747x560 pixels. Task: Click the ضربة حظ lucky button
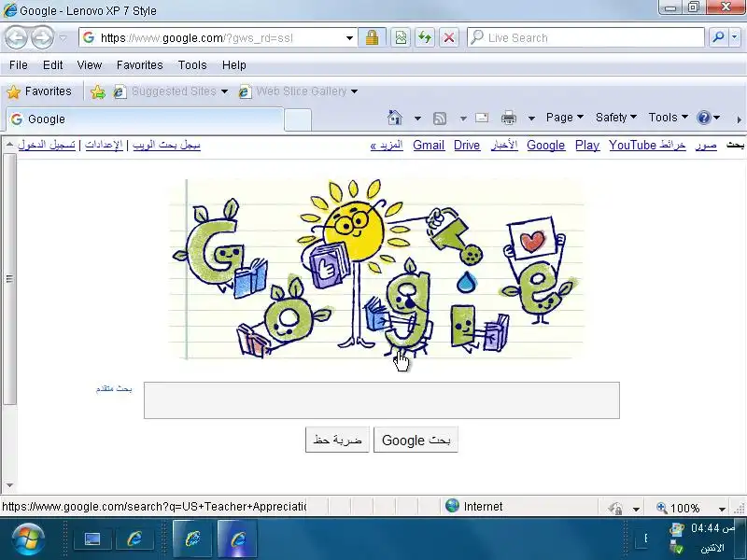[337, 440]
